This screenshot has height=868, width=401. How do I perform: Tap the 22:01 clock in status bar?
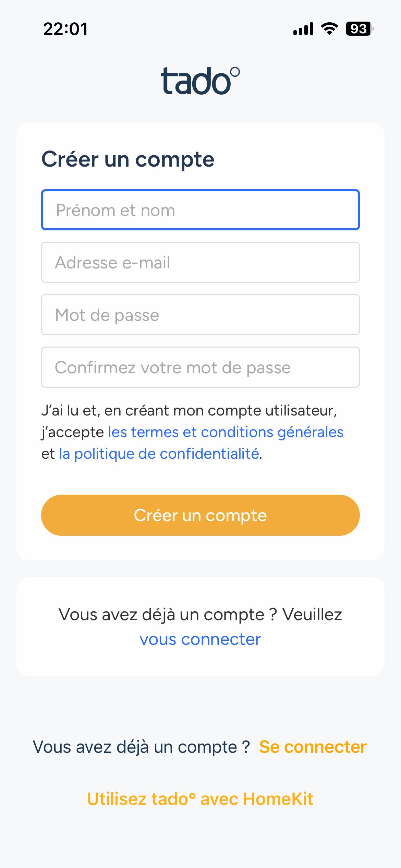click(x=65, y=29)
